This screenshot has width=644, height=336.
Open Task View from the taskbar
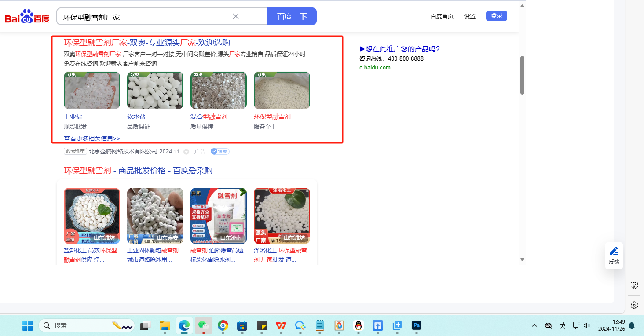pos(145,325)
